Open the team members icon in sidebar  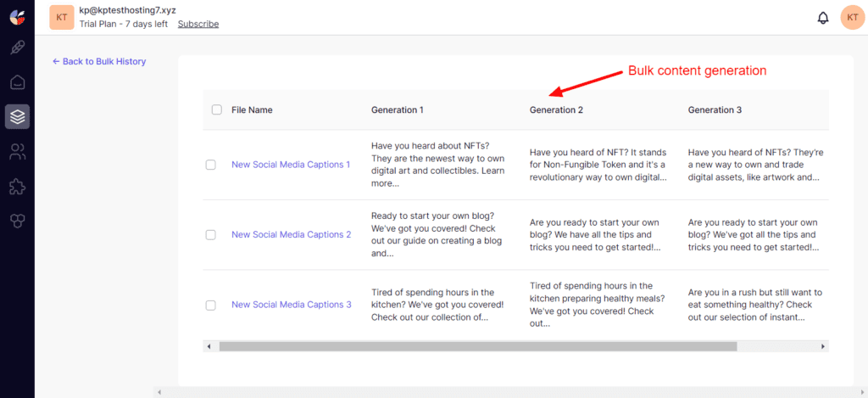pos(17,152)
